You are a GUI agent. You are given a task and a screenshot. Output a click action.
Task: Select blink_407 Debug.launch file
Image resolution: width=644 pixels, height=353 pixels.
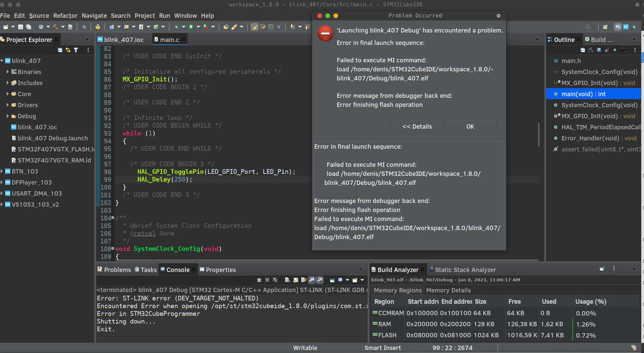(x=50, y=138)
